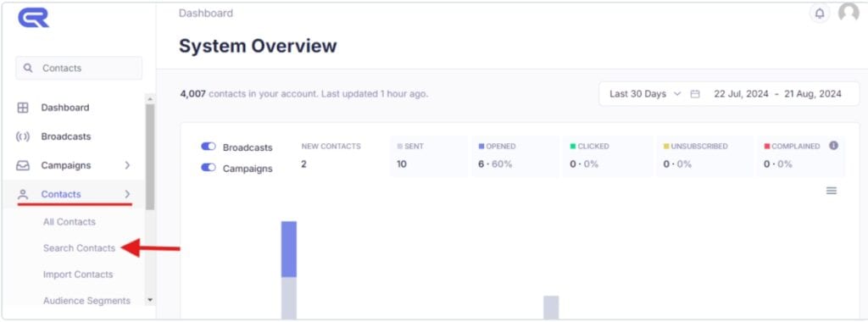868x322 pixels.
Task: Click the Clicked green legend swatch
Action: (x=573, y=147)
